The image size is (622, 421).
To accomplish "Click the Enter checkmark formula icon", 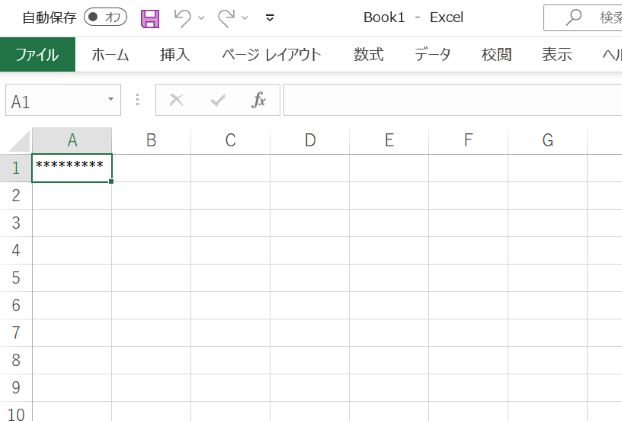I will pos(217,100).
